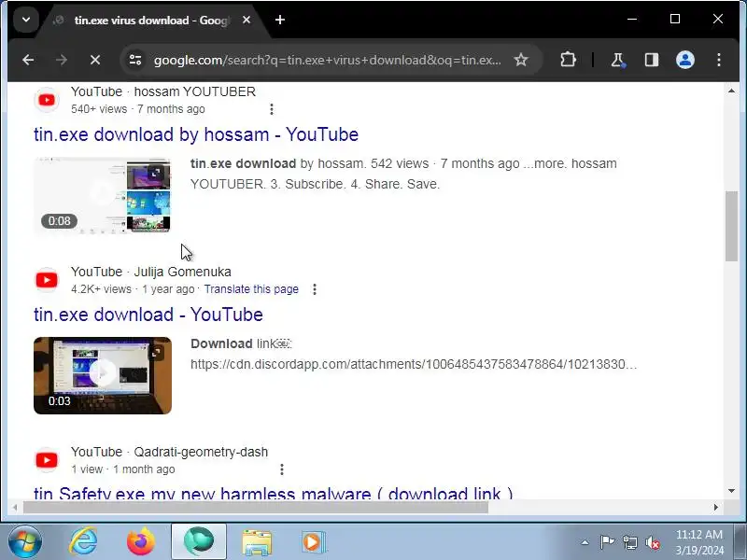Open tin.exe download by hossam link
The height and width of the screenshot is (560, 747).
click(x=196, y=134)
